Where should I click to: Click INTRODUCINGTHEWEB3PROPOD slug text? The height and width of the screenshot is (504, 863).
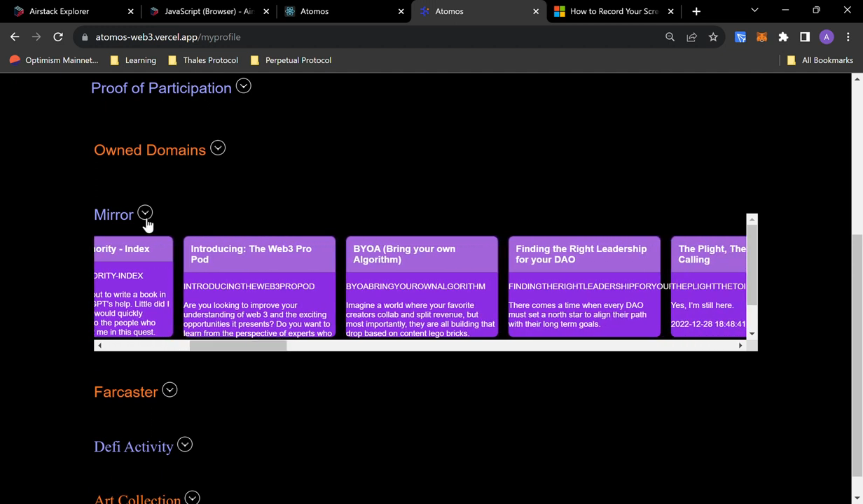pos(249,286)
